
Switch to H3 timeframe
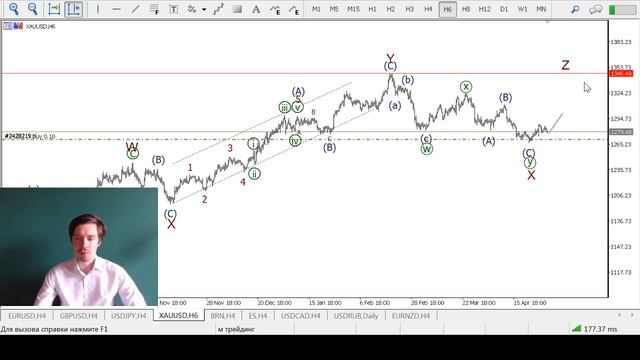click(409, 9)
